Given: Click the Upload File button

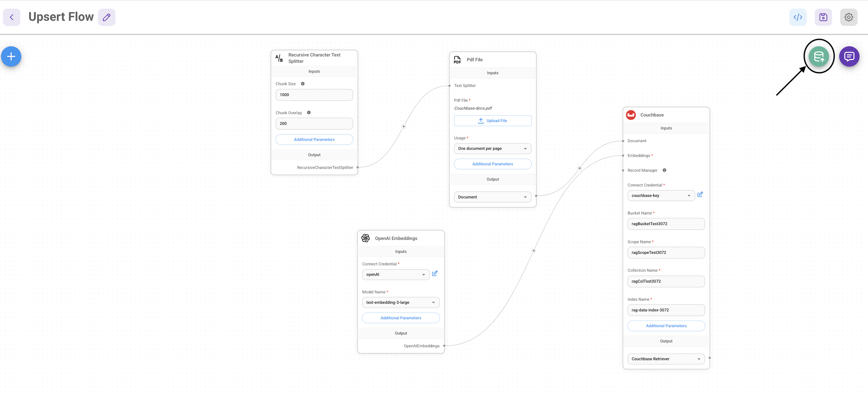Looking at the screenshot, I should click(x=492, y=121).
